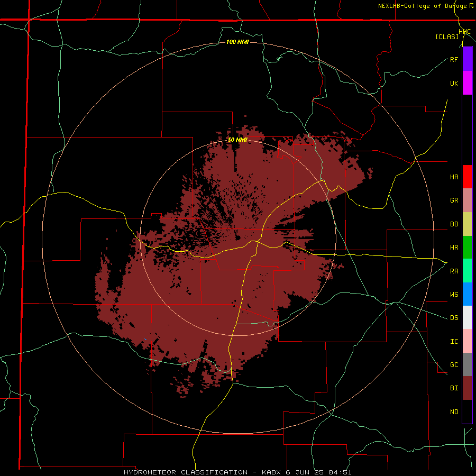Click the 'HA' legend label
Image resolution: width=476 pixels, height=476 pixels.
point(454,177)
